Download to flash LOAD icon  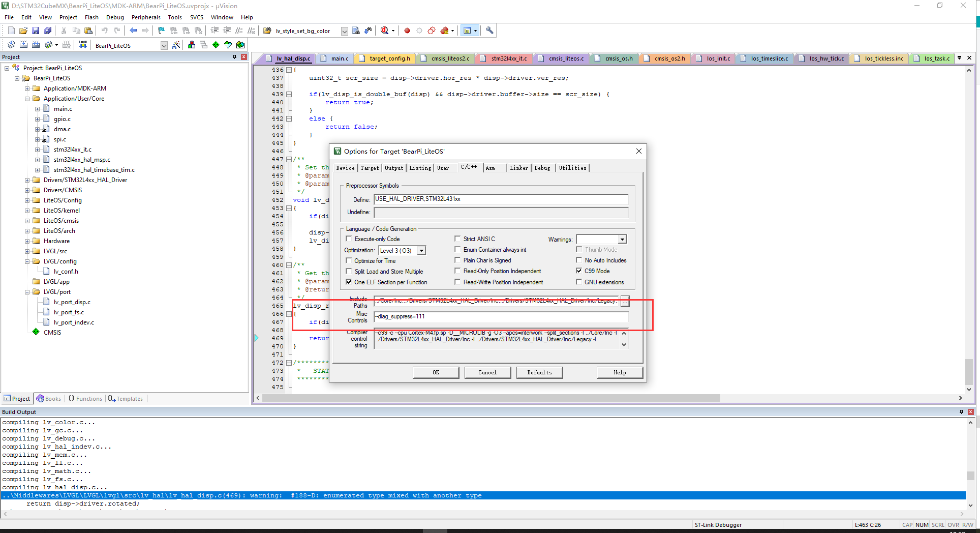(x=83, y=45)
